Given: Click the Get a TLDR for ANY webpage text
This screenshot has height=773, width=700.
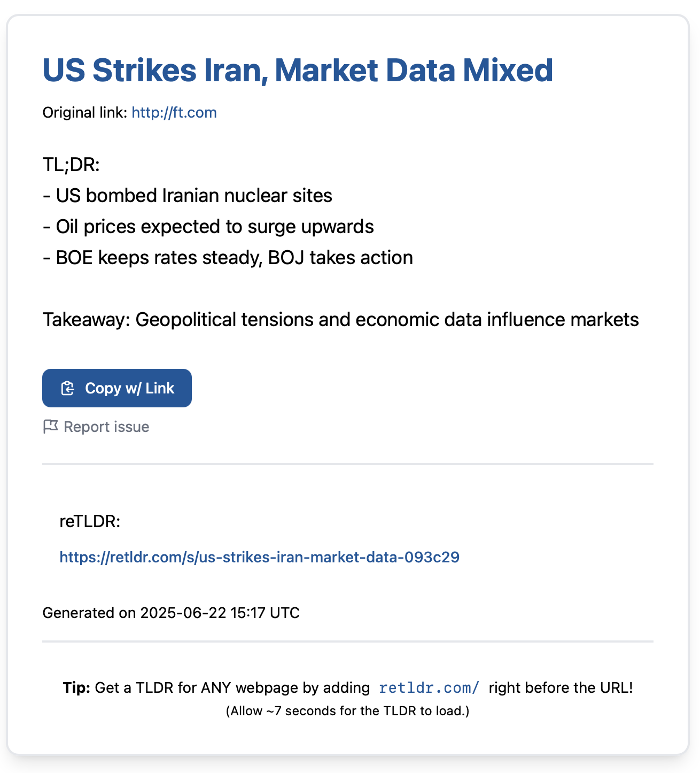Looking at the screenshot, I should [x=232, y=687].
